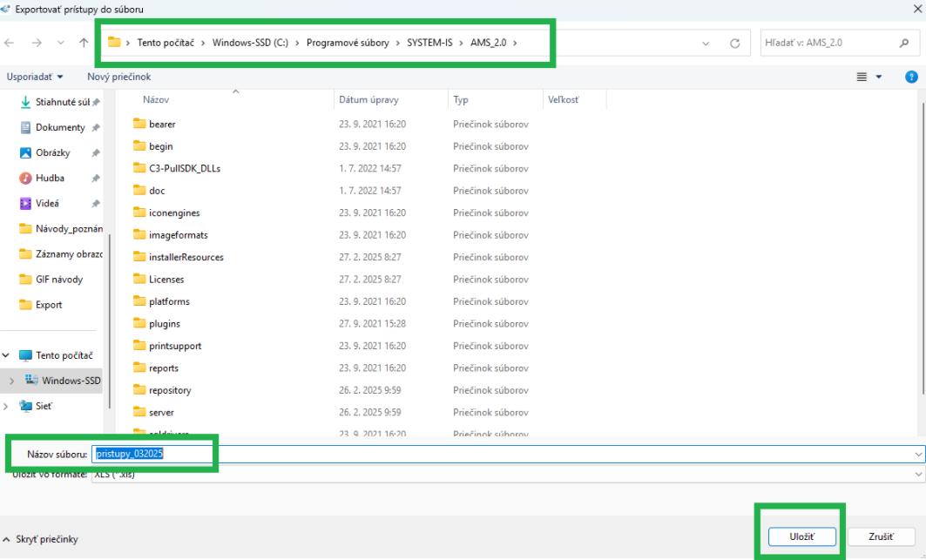Screen dimensions: 926x560
Task: Click the blue Help question mark icon
Action: pyautogui.click(x=911, y=78)
